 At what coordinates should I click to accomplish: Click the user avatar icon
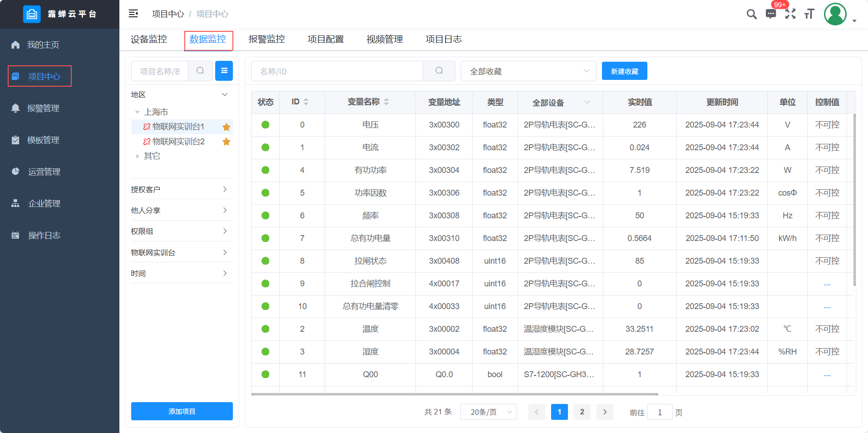tap(835, 14)
